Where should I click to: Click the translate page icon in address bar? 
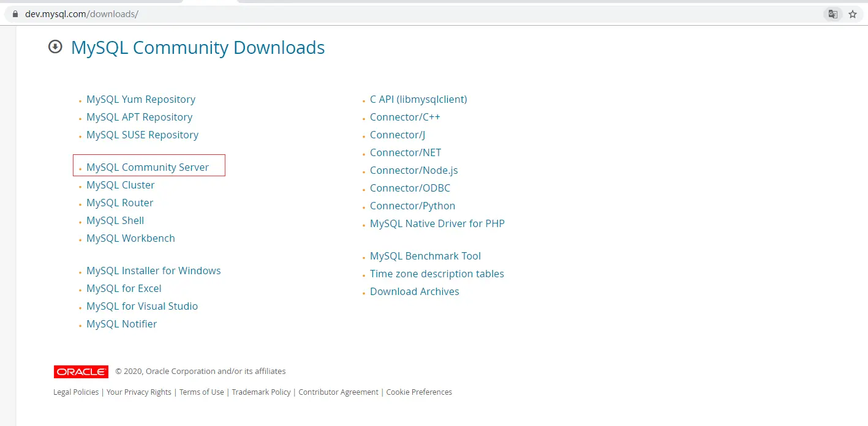[x=832, y=14]
